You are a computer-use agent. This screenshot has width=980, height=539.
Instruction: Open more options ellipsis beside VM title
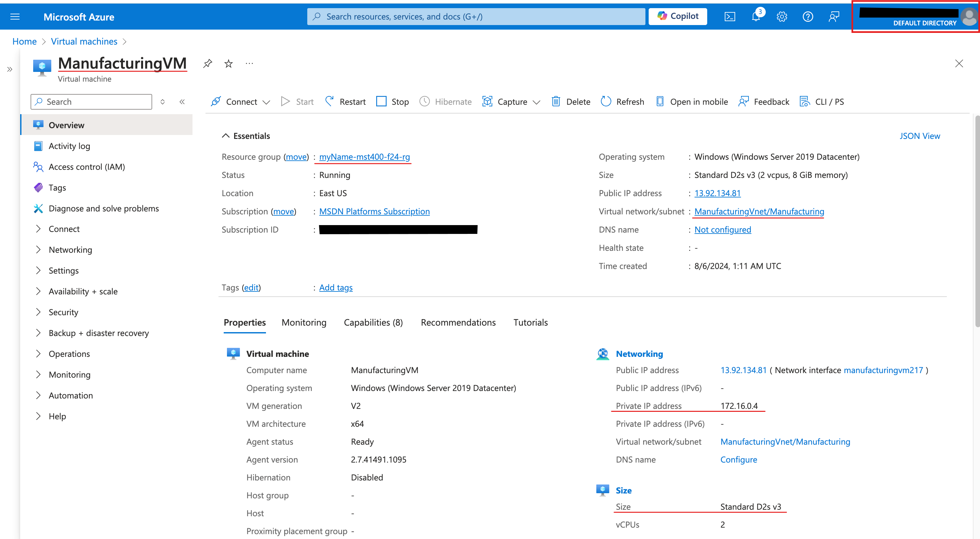pyautogui.click(x=250, y=63)
